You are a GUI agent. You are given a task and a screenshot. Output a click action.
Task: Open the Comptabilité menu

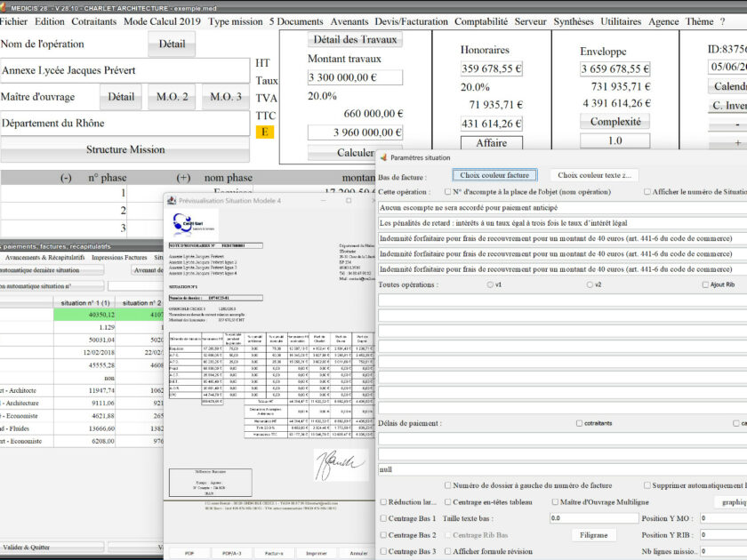[481, 21]
